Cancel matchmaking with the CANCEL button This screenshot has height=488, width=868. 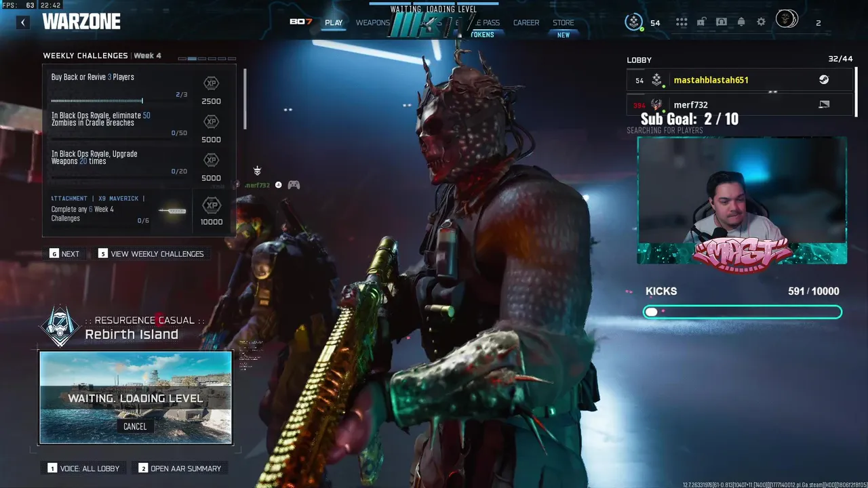point(135,426)
